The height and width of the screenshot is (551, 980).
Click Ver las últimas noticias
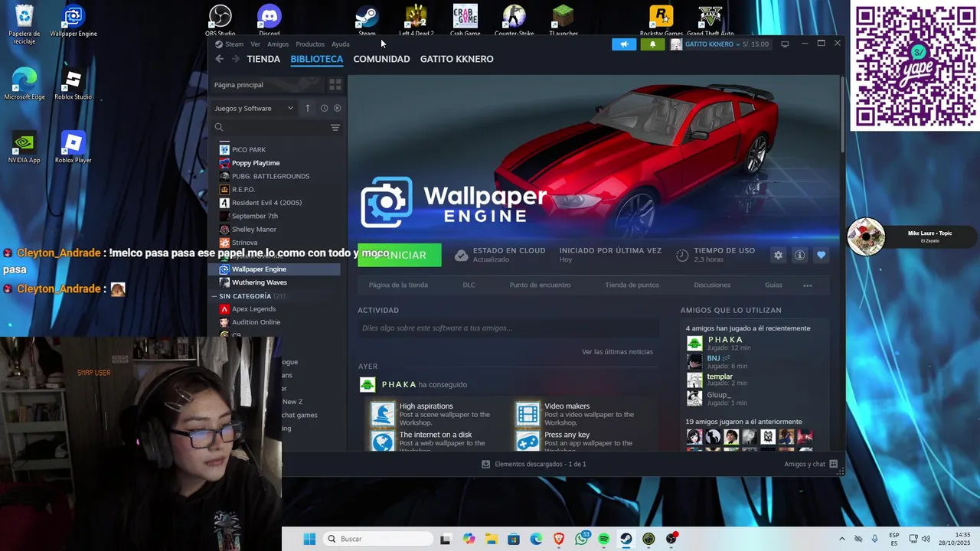coord(617,352)
